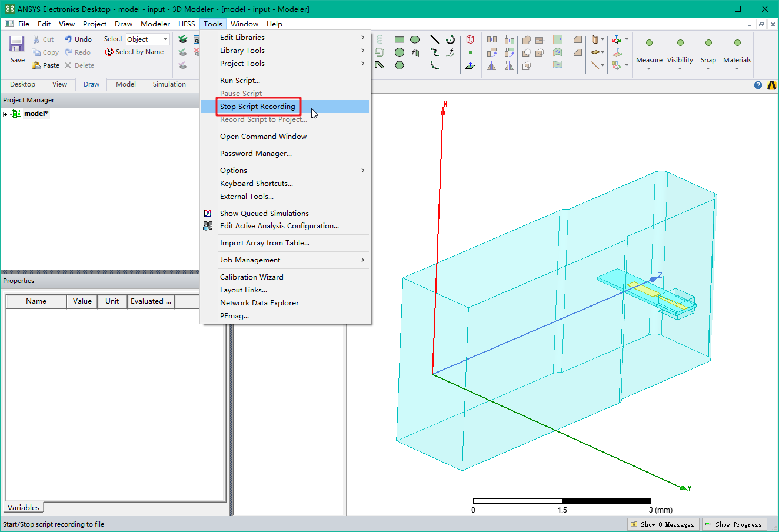Select the center point arc tool
779x532 pixels.
[x=451, y=39]
